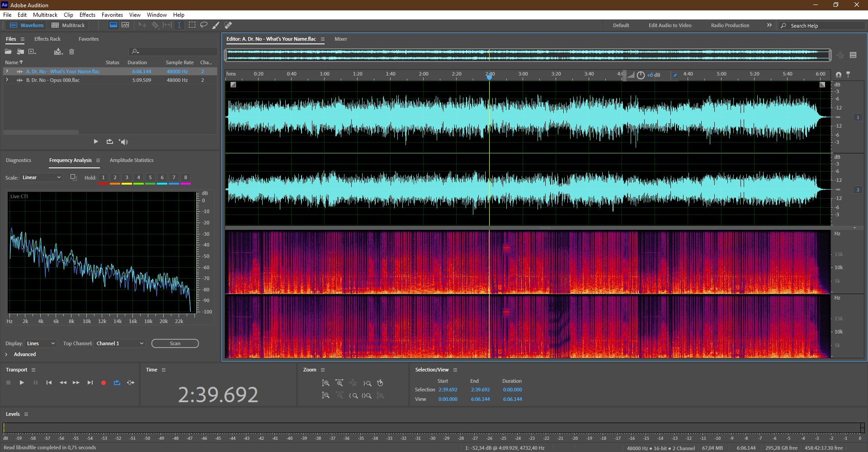Click the Files panel search field

click(173, 52)
